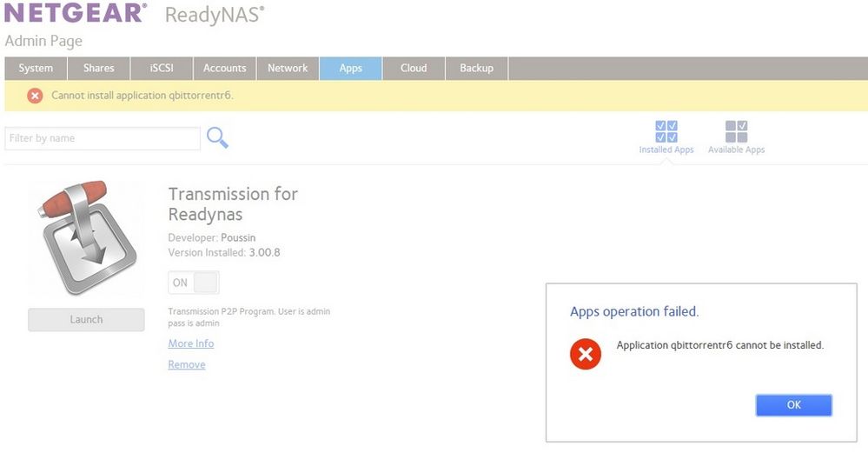This screenshot has height=453, width=868.
Task: Click the 'Apps operation failed.' heading
Action: click(634, 311)
